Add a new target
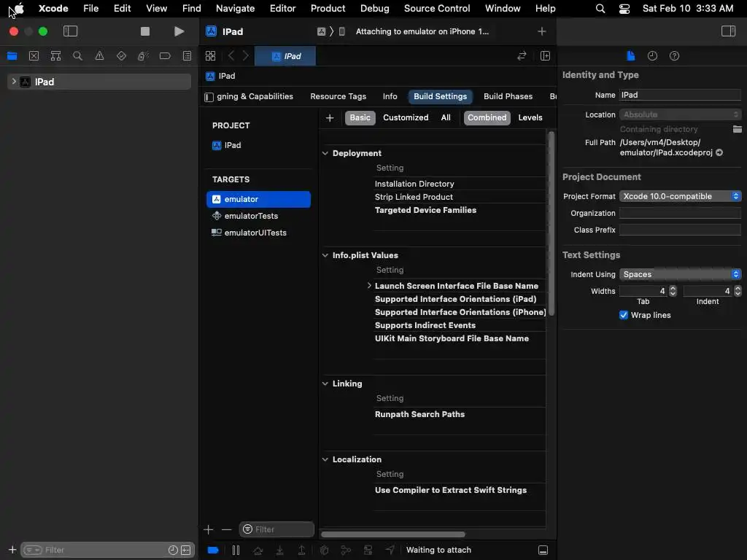 click(208, 529)
